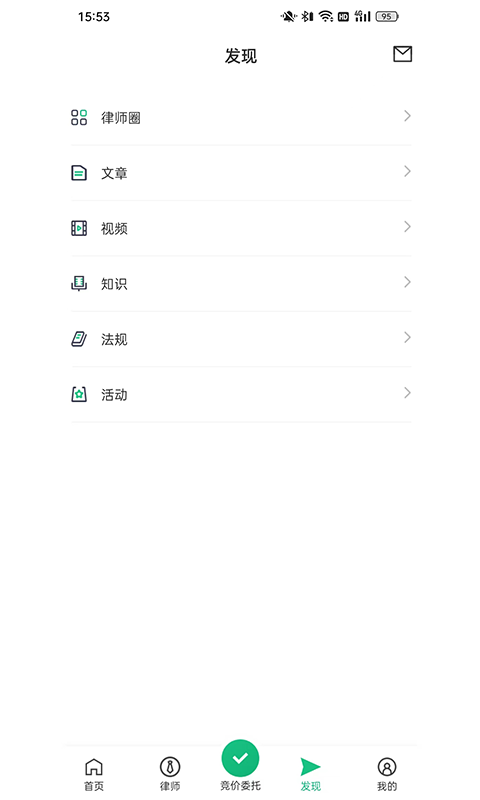Switch to the 律师 tab

point(170,774)
